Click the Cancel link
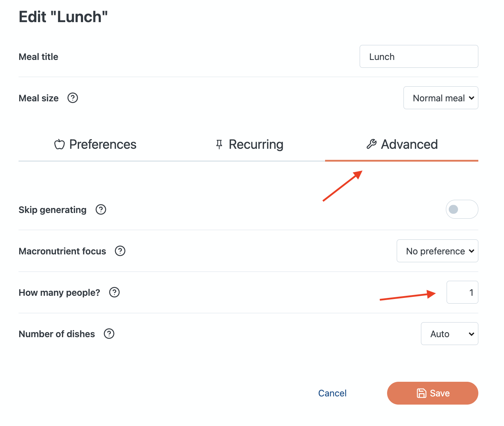Screen dimensions: 504x426 click(332, 393)
